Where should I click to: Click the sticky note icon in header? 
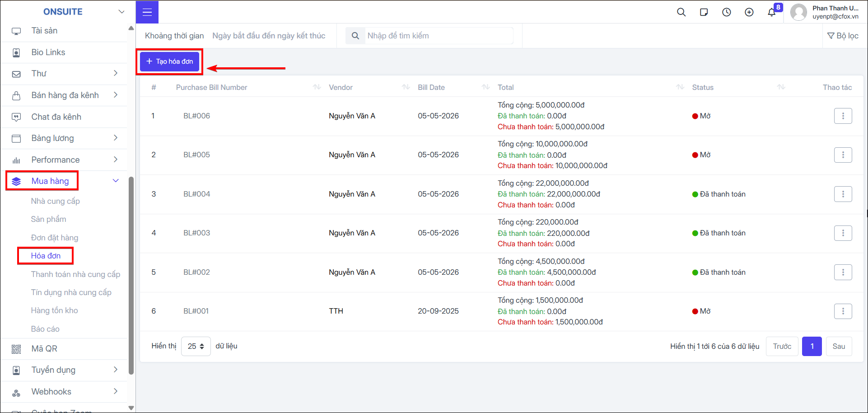(704, 12)
